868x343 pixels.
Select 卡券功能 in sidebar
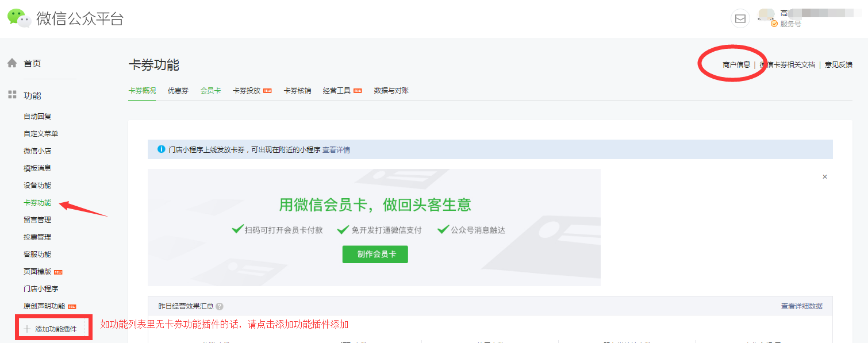tap(37, 202)
